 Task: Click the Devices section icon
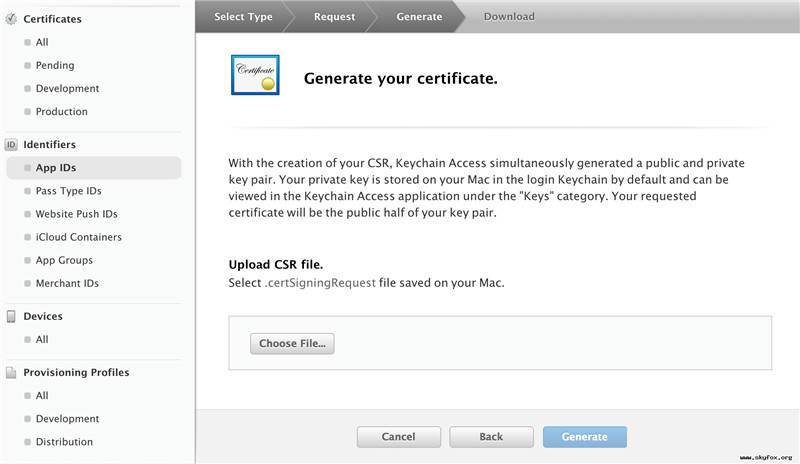click(x=11, y=317)
